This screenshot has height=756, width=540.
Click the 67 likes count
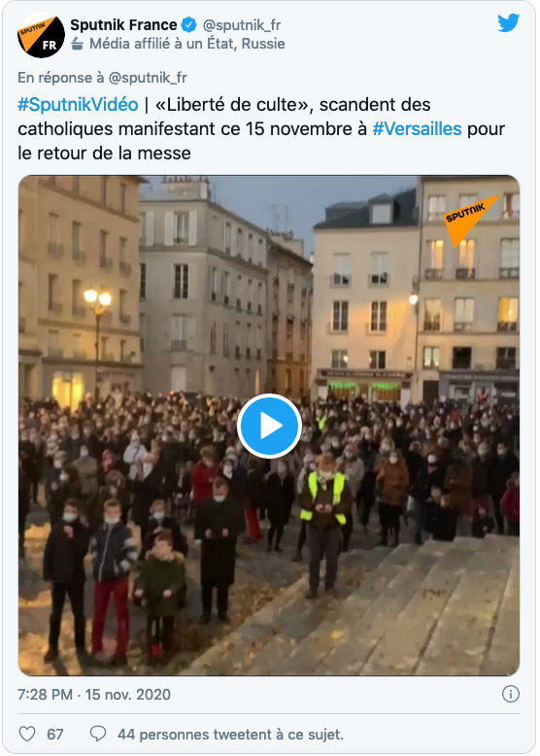pos(55,735)
